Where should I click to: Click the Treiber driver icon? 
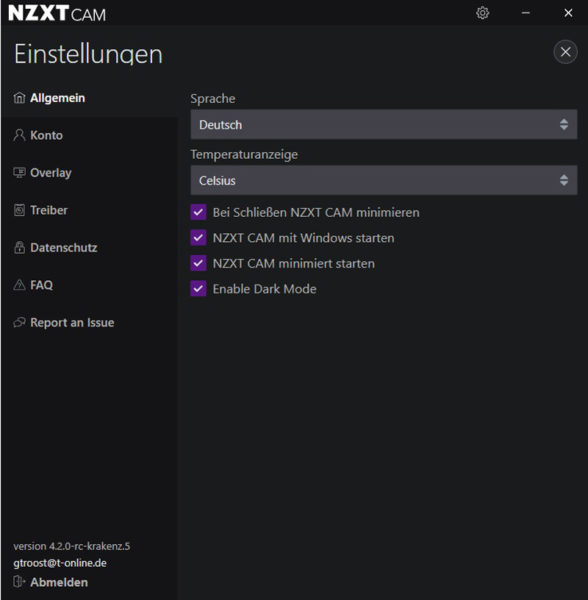pyautogui.click(x=19, y=210)
